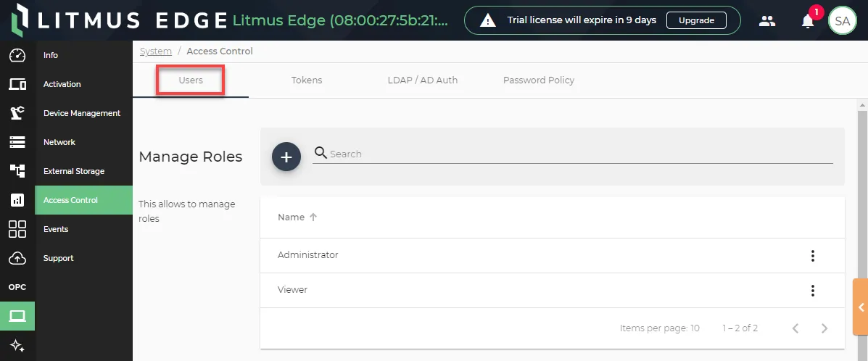The image size is (868, 361).
Task: Open the notifications bell icon
Action: (x=808, y=22)
